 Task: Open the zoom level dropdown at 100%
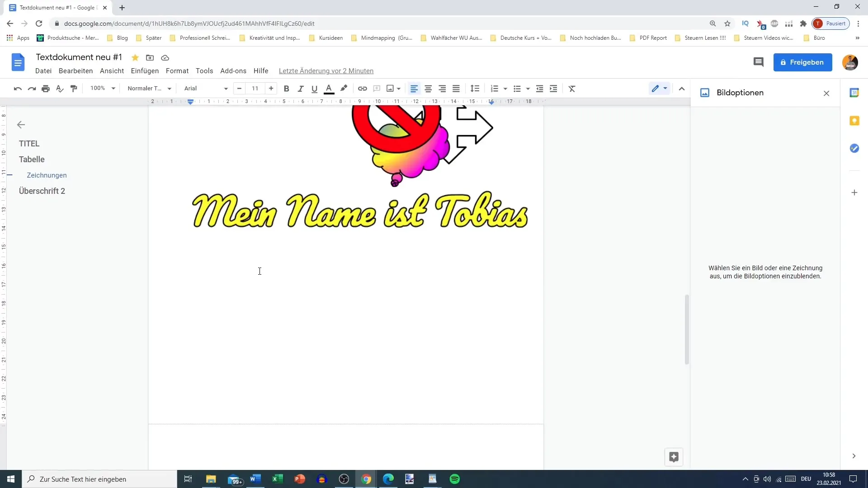pyautogui.click(x=103, y=89)
